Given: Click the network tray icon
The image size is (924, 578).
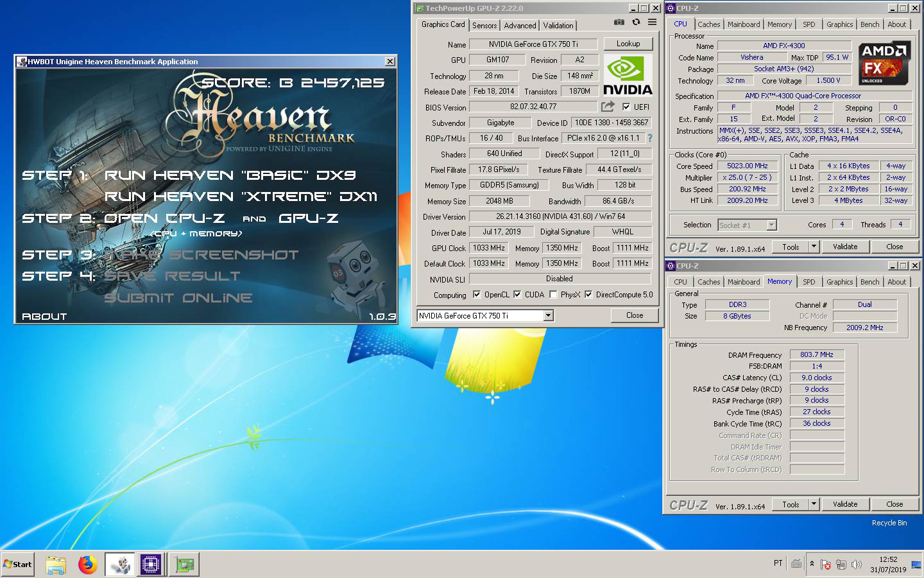Looking at the screenshot, I should click(x=841, y=565).
